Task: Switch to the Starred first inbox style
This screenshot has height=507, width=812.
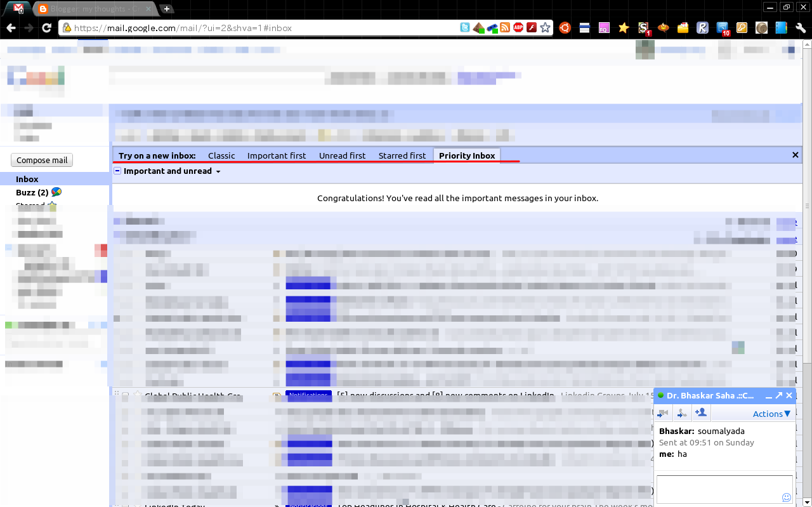Action: point(402,155)
